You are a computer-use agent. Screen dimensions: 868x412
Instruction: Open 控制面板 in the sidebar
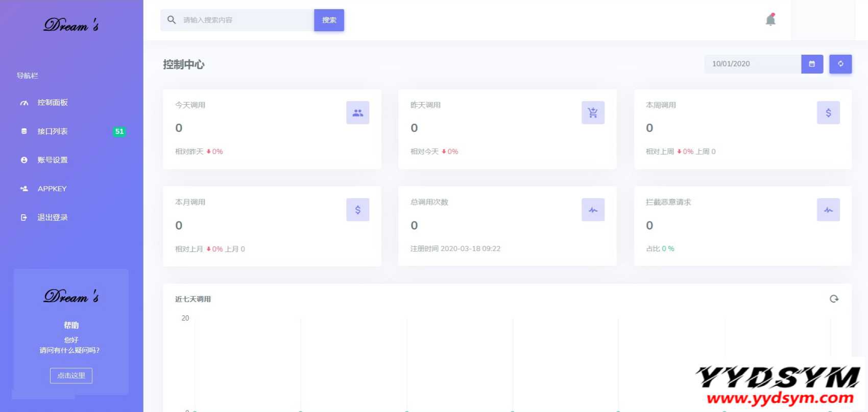(x=52, y=103)
